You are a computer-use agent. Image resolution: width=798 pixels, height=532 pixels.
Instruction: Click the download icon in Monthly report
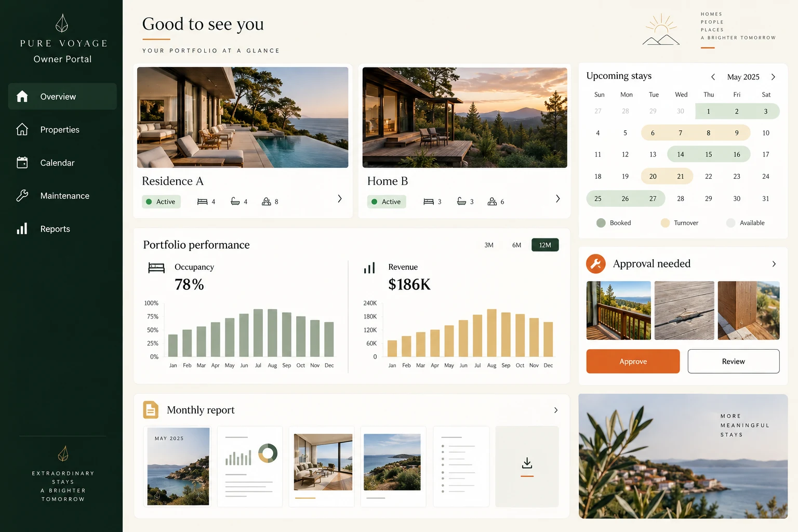pyautogui.click(x=527, y=463)
